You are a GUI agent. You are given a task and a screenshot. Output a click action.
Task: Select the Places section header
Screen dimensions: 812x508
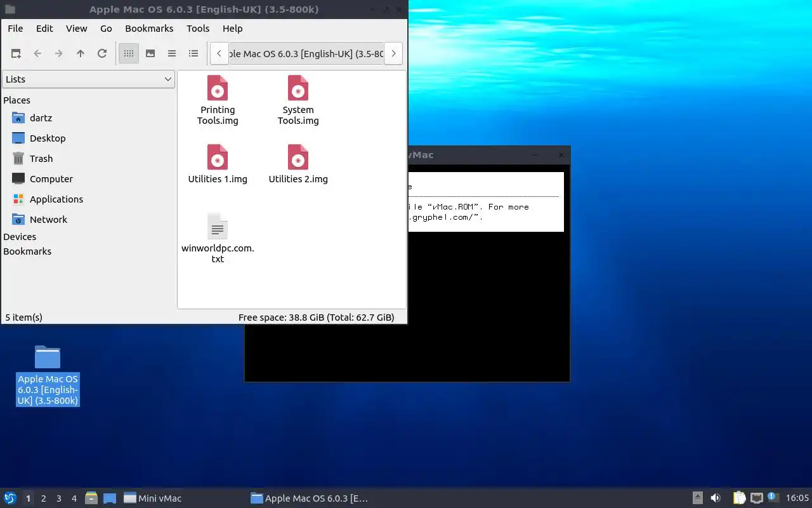click(x=16, y=100)
